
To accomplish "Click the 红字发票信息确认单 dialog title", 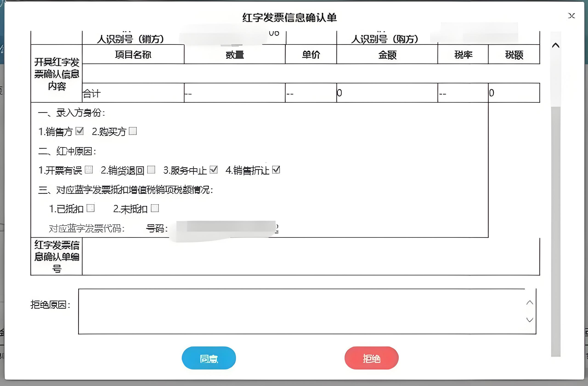I will (x=290, y=17).
